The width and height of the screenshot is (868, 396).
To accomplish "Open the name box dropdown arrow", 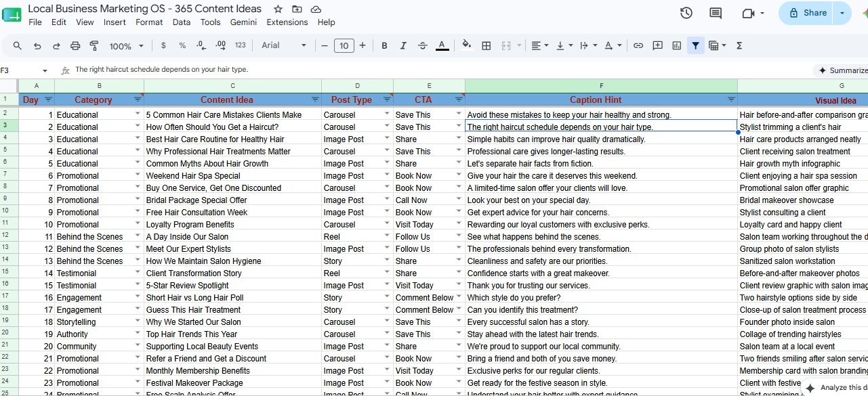I will (45, 70).
